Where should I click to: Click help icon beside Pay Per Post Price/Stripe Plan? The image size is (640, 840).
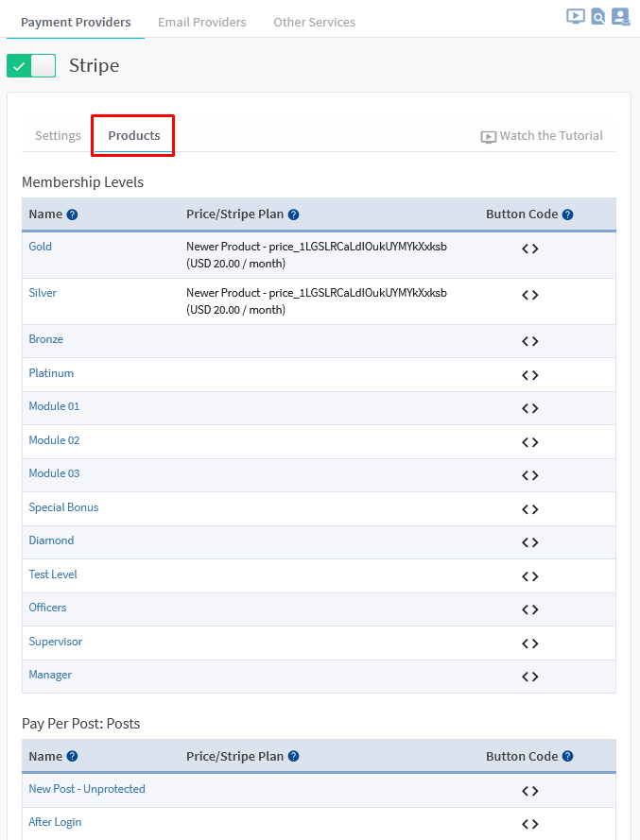293,757
